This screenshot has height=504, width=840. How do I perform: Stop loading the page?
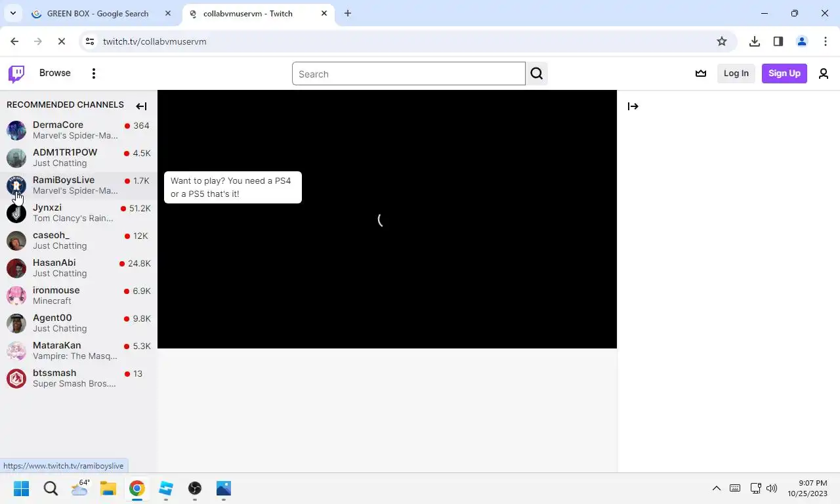click(x=61, y=41)
